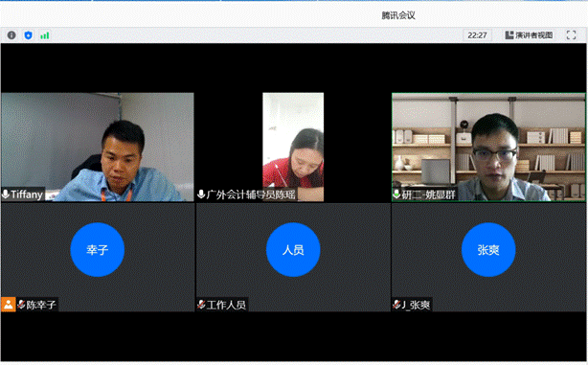588x365 pixels.
Task: Select the video tile of 广外会计辅导员陈瑶
Action: [x=293, y=147]
